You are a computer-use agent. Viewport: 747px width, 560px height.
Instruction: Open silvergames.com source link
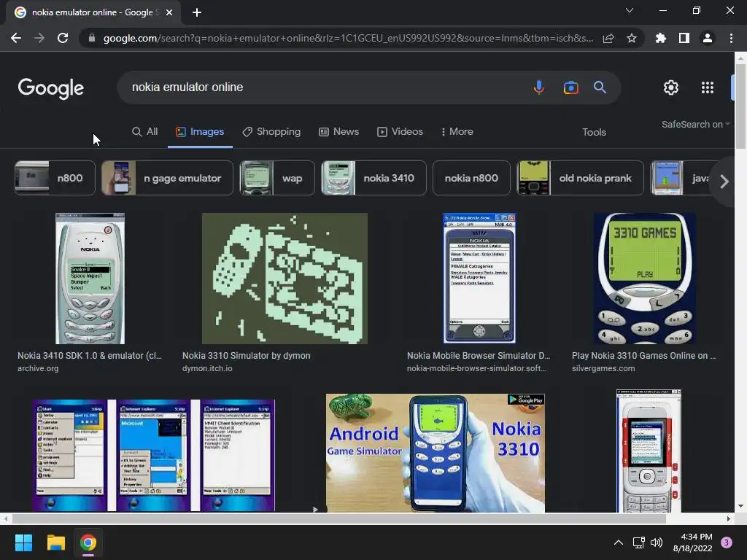603,368
